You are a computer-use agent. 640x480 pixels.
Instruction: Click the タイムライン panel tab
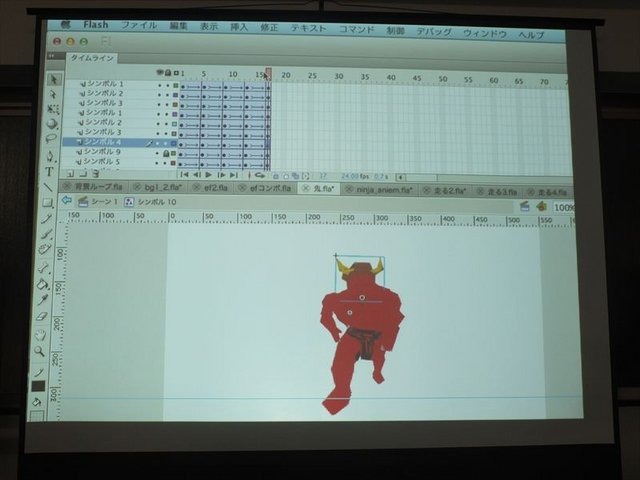92,58
